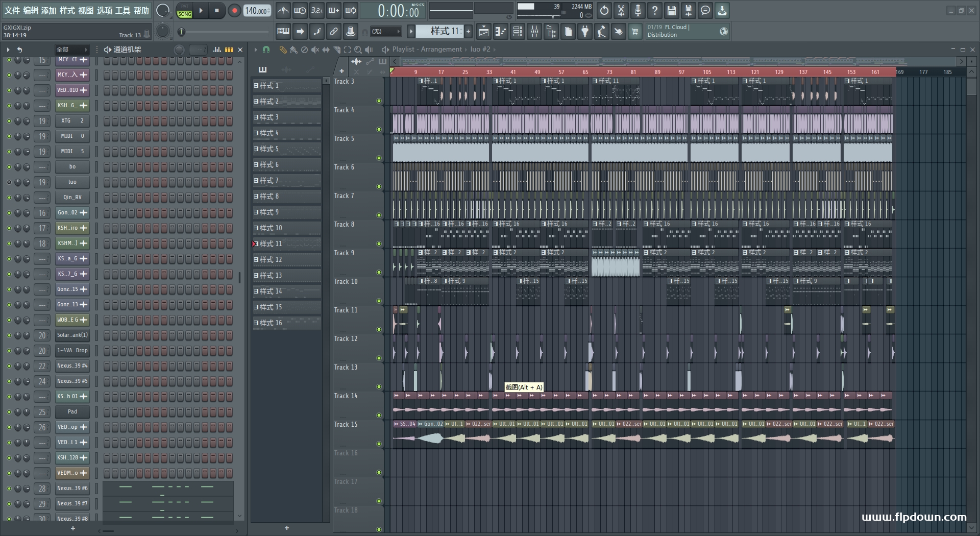Render project to audio file icon
Screen dimensions: 980x536
pos(689,10)
